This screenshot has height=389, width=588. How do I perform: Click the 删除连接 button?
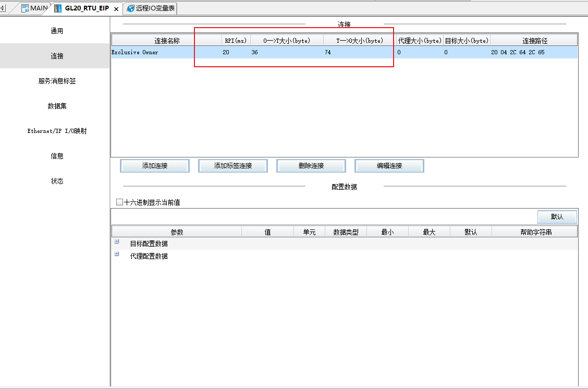coord(311,166)
